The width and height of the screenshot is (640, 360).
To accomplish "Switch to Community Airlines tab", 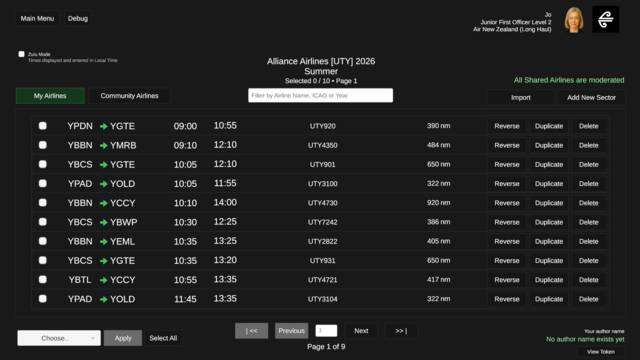I will [129, 96].
